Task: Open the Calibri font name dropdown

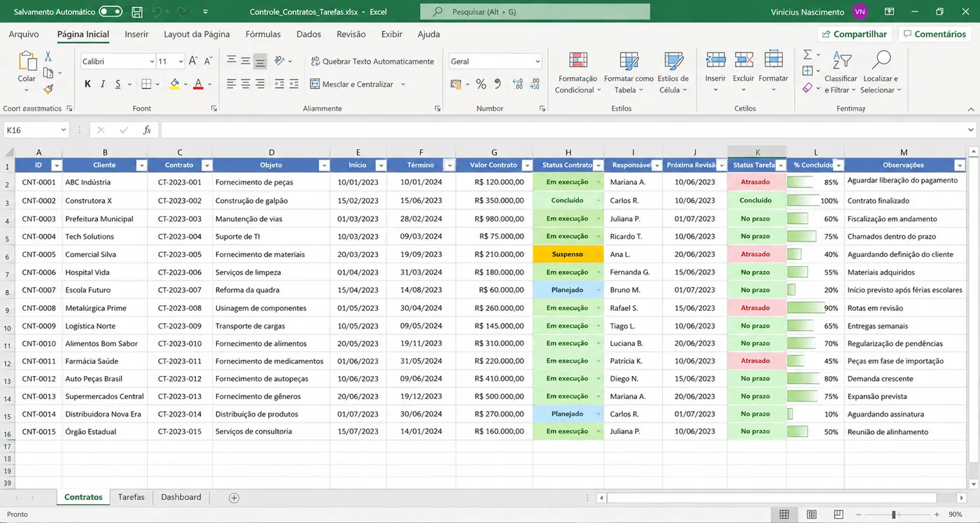Action: click(152, 62)
